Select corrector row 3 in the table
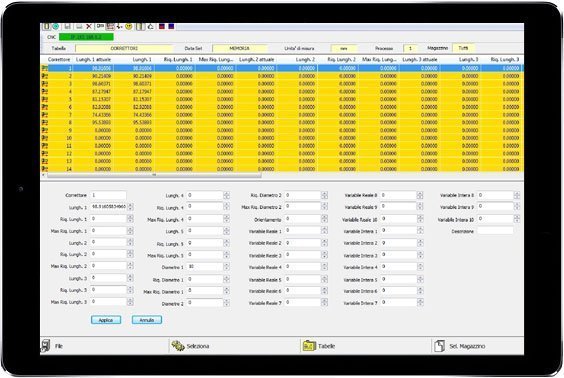 282,84
